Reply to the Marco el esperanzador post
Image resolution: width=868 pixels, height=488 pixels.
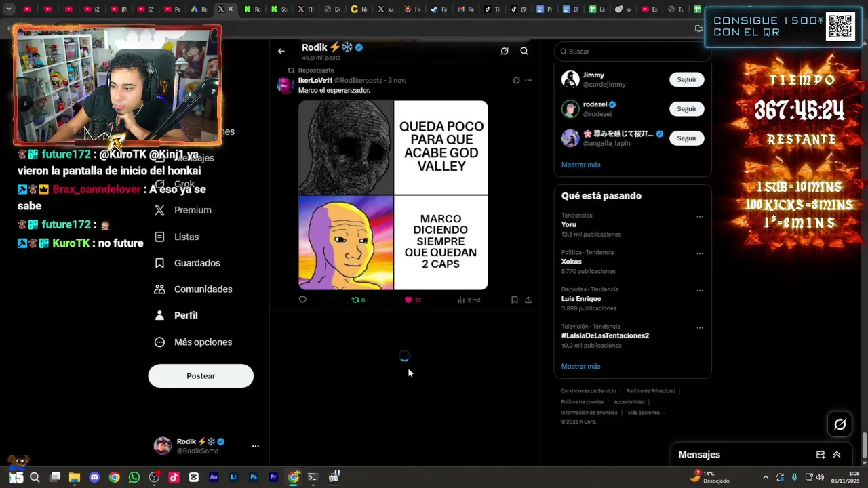pyautogui.click(x=302, y=300)
